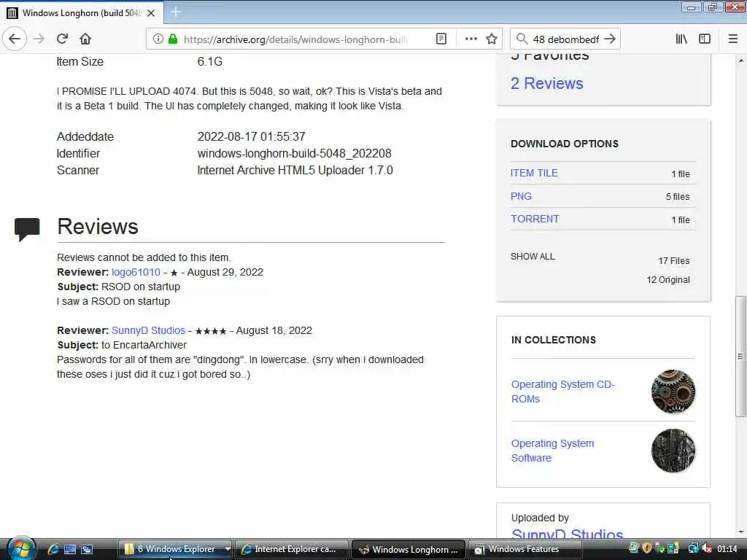Click the scrollbar down arrow
Screen dimensions: 747x560
[x=740, y=532]
